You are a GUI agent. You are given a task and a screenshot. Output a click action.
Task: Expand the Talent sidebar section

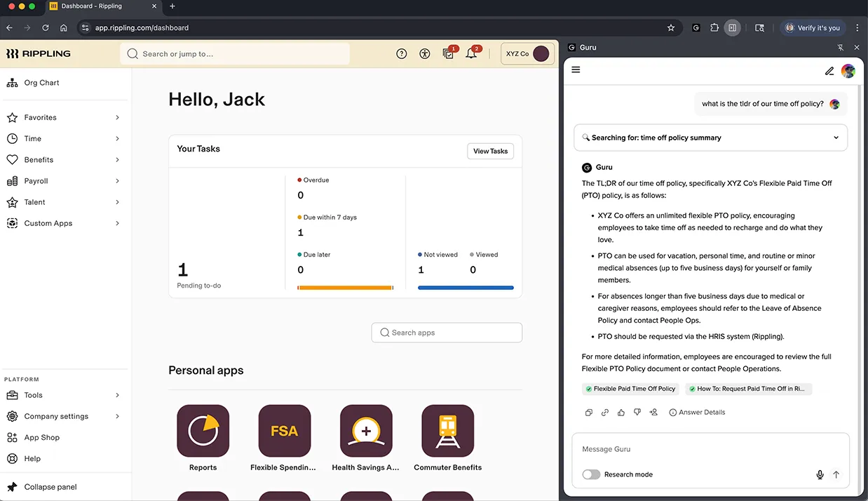pos(63,202)
